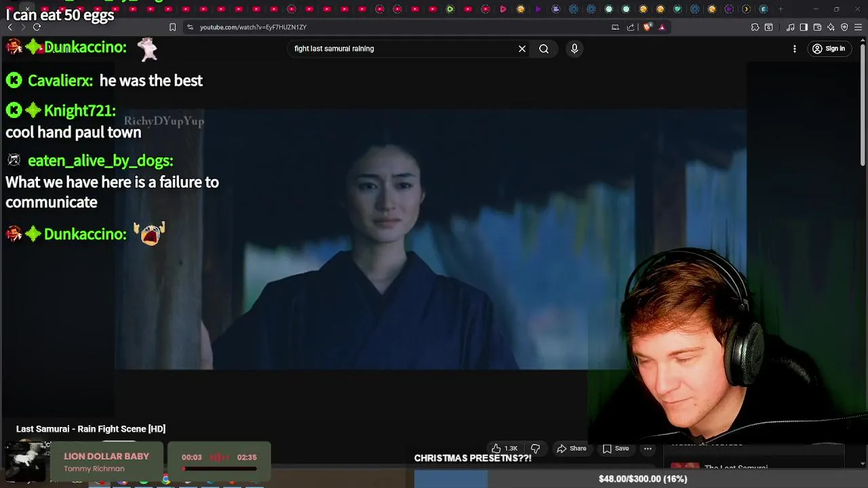868x488 pixels.
Task: Open Brave Shields lion icon
Action: (647, 27)
